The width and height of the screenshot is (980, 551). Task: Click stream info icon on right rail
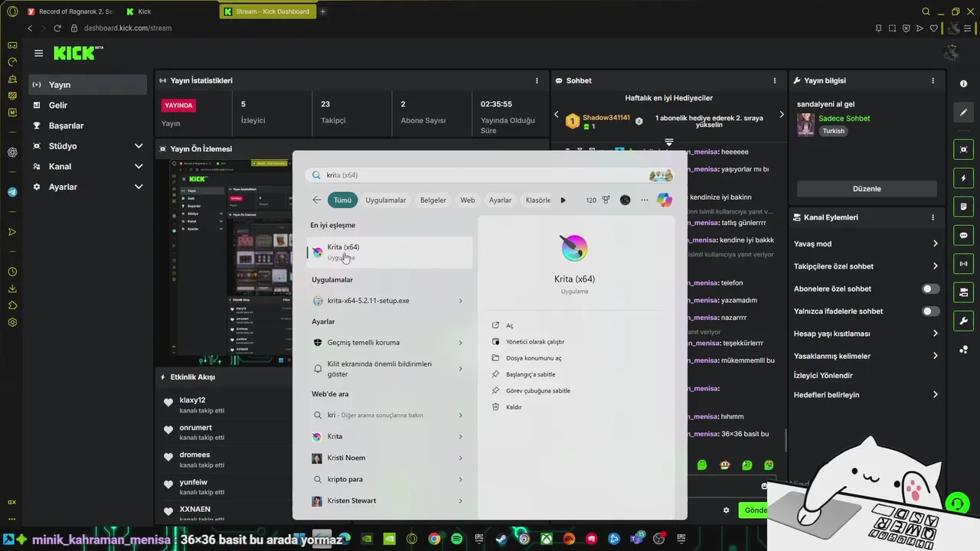(x=964, y=83)
